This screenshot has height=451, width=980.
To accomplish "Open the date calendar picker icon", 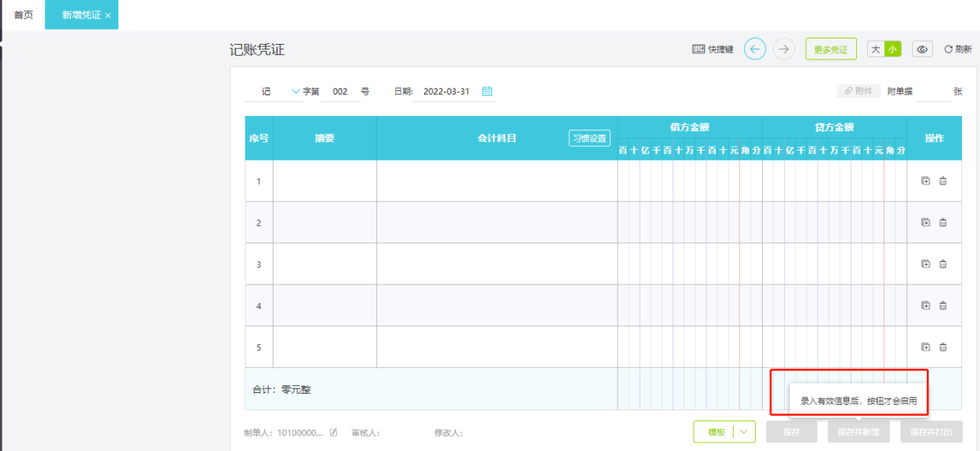I will pos(487,91).
